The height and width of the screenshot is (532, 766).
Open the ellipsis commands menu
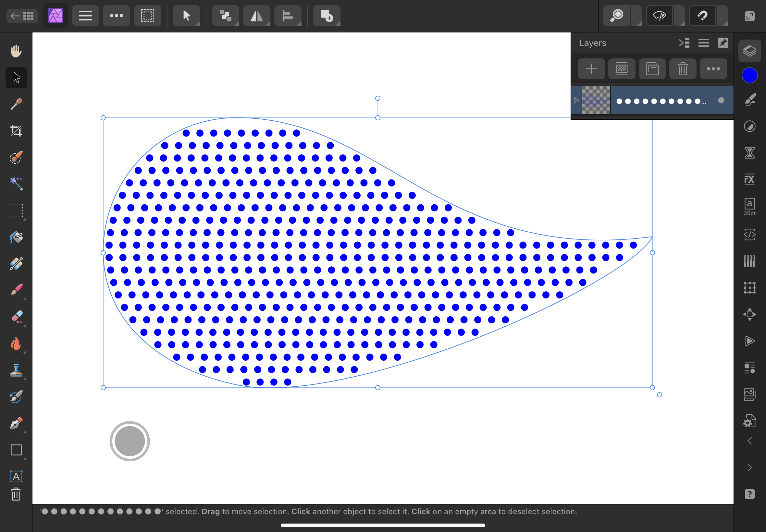tap(117, 15)
